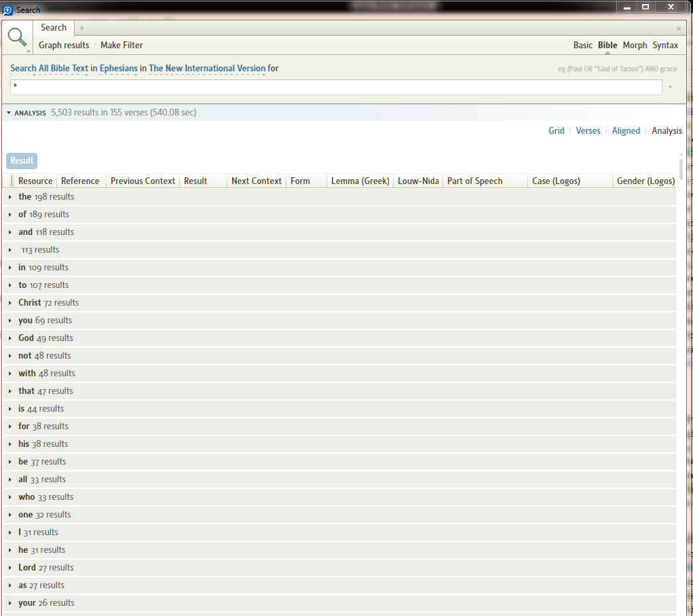
Task: Minimize the Search window
Action: [x=626, y=7]
